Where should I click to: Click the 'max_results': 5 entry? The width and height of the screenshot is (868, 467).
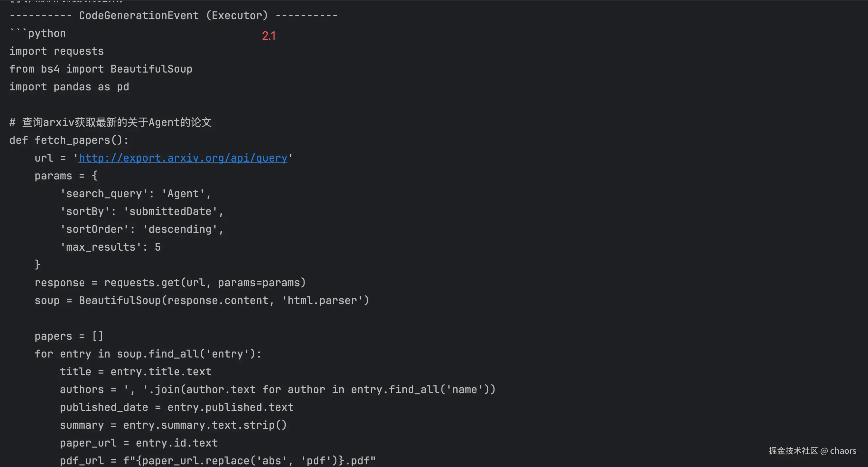tap(110, 247)
